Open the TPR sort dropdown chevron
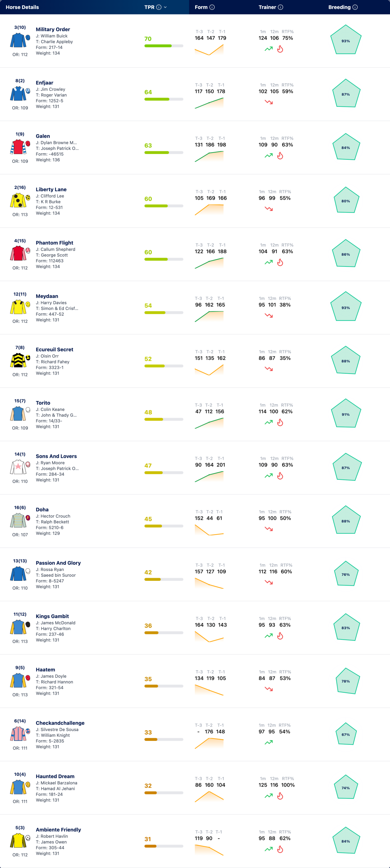Screen dimensions: 390x868 point(165,7)
